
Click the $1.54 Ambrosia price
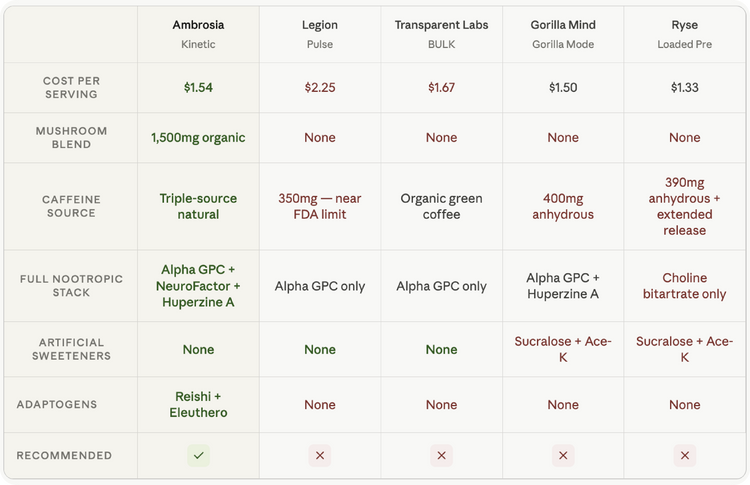pyautogui.click(x=199, y=88)
